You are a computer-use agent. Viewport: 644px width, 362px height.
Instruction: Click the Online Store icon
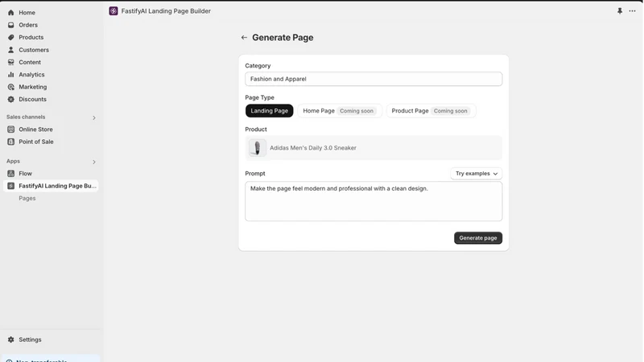tap(11, 130)
